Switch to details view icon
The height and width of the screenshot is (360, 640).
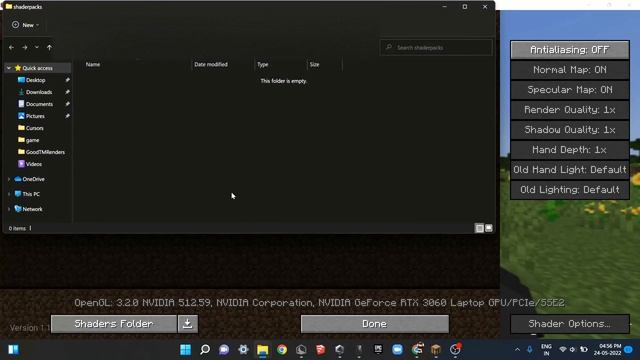[480, 228]
